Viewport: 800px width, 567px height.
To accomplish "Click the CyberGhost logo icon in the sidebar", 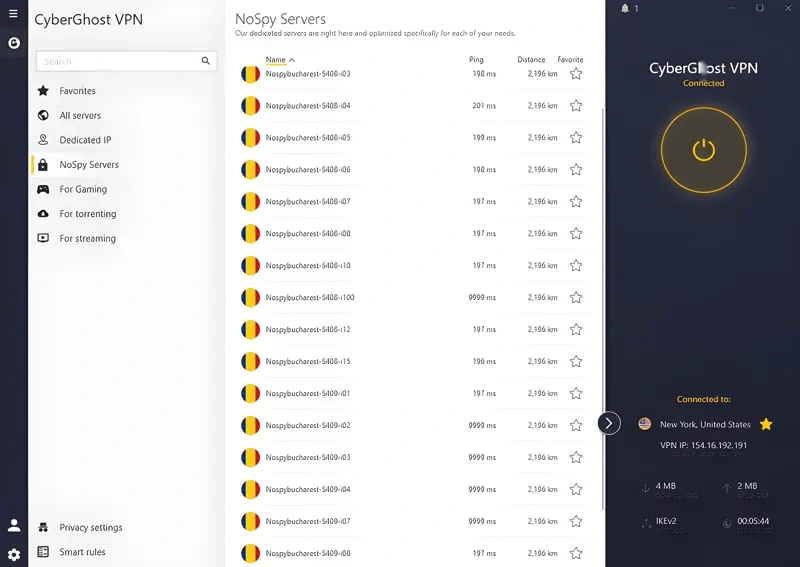I will (13, 43).
